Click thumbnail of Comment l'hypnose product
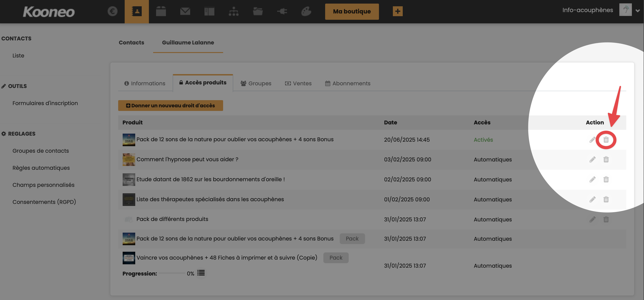This screenshot has width=644, height=300. tap(129, 159)
